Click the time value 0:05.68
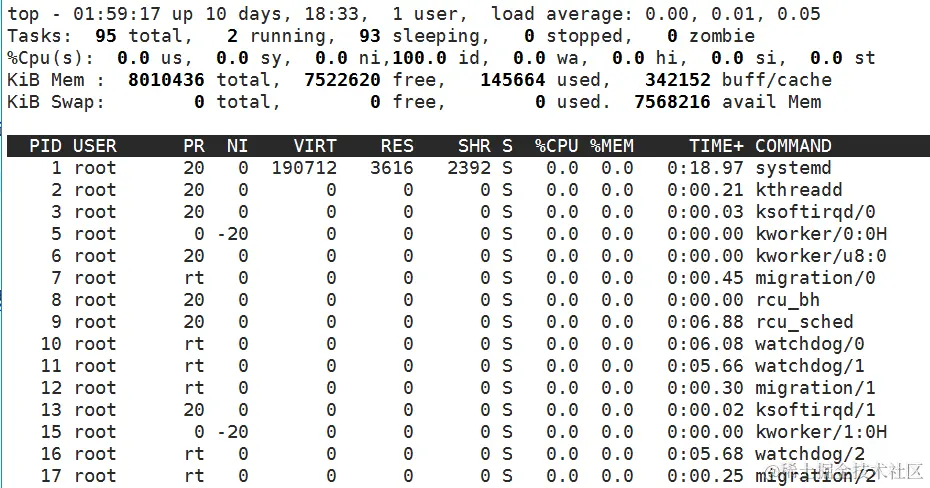 (x=705, y=453)
